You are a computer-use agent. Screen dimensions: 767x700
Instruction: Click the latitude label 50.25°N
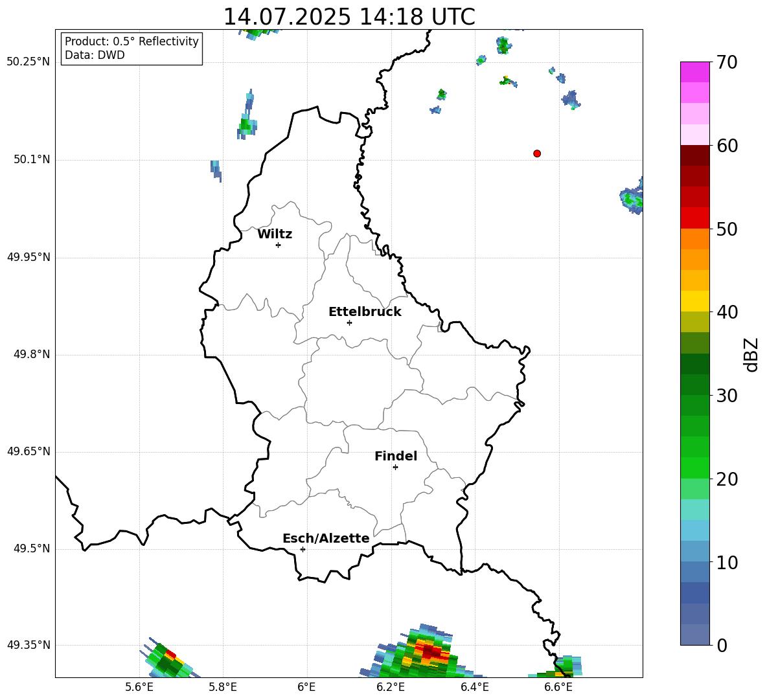tap(29, 62)
